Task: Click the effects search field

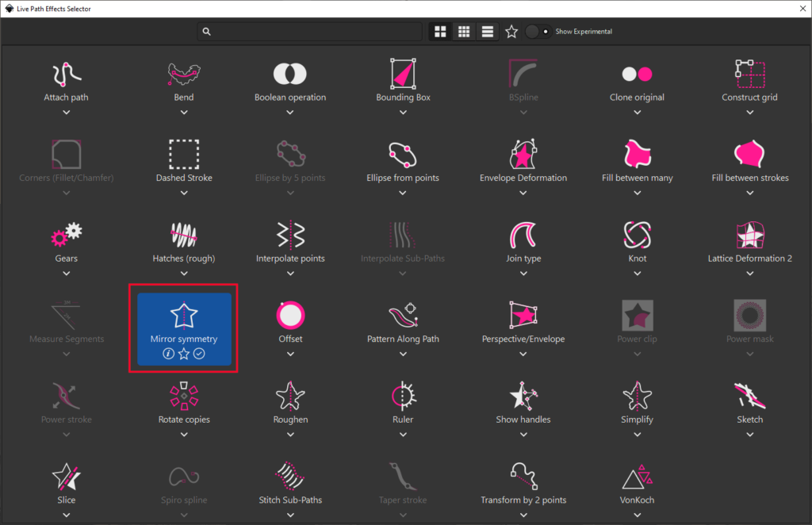Action: [309, 31]
